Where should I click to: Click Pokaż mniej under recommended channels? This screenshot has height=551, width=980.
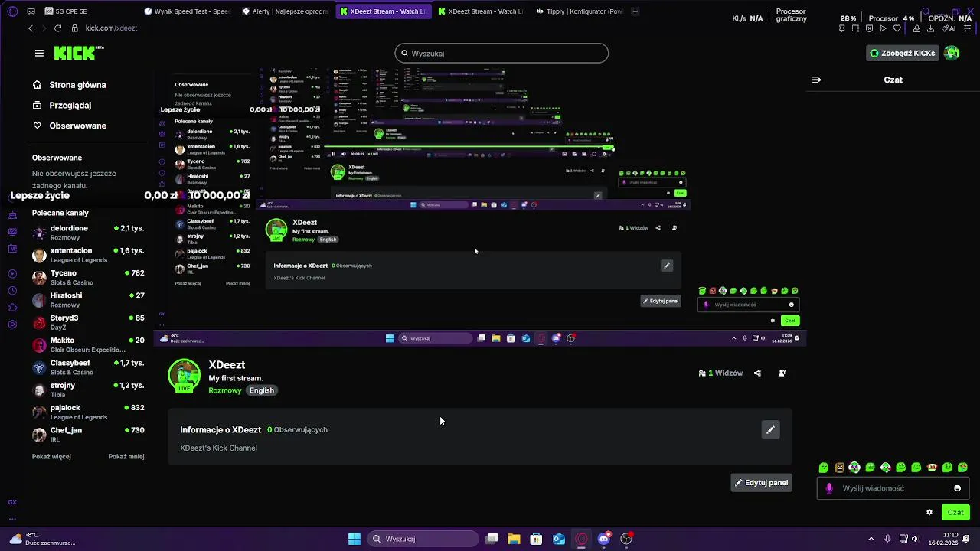[x=126, y=457]
